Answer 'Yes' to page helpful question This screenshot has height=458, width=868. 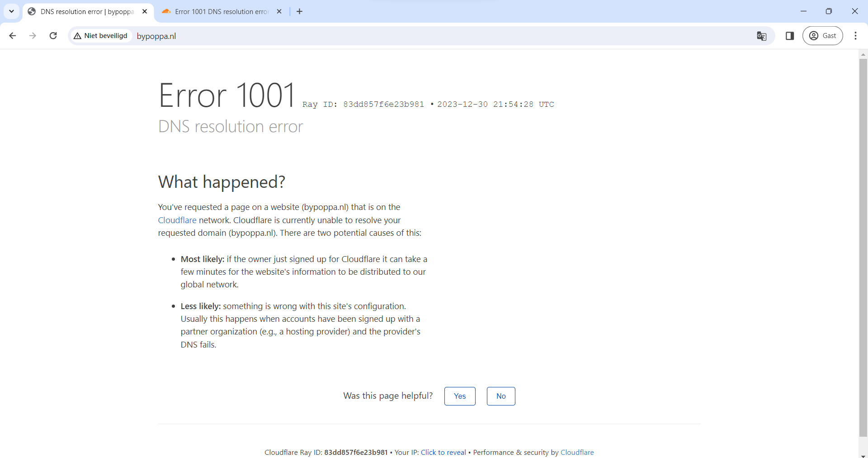pyautogui.click(x=460, y=396)
